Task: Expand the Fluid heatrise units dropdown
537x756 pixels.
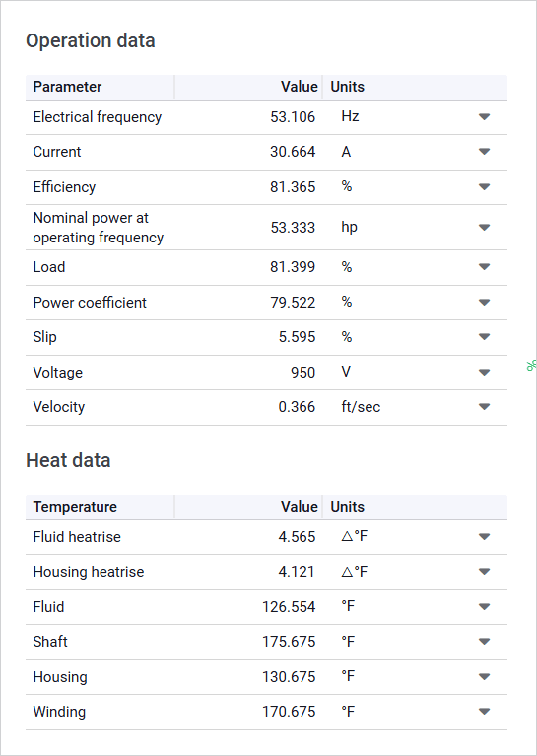Action: [484, 536]
